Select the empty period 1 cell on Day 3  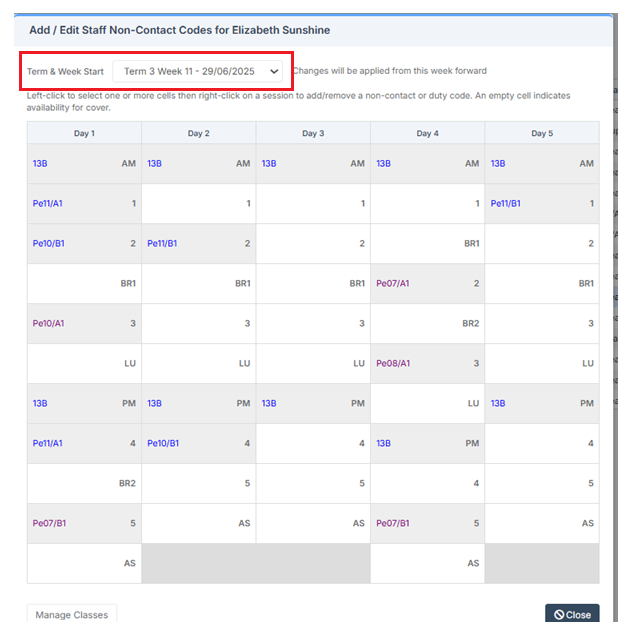[x=313, y=203]
